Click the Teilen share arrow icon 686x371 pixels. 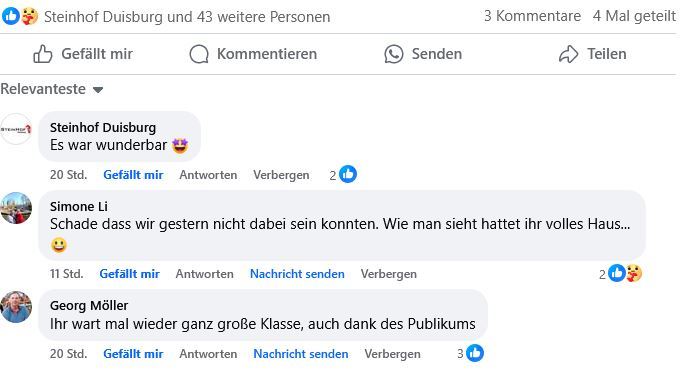pyautogui.click(x=568, y=54)
